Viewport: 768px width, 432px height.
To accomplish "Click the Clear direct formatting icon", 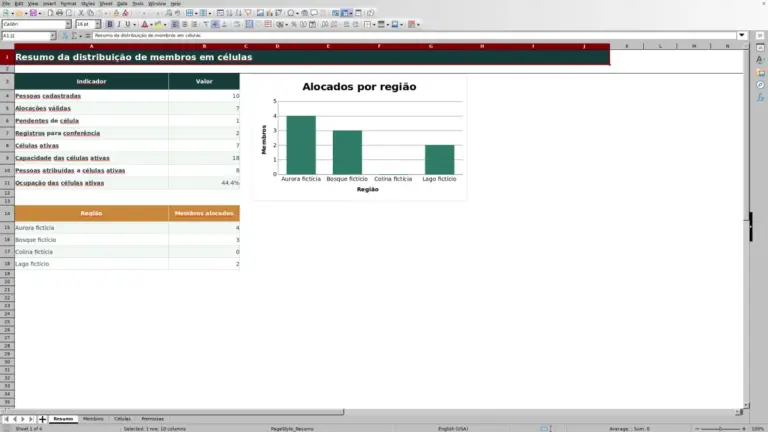I will coord(125,13).
